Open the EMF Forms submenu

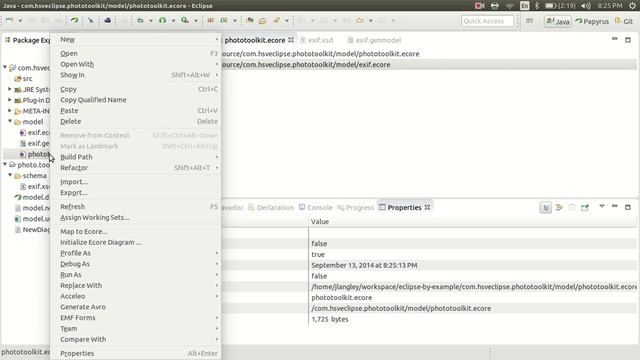pos(136,318)
